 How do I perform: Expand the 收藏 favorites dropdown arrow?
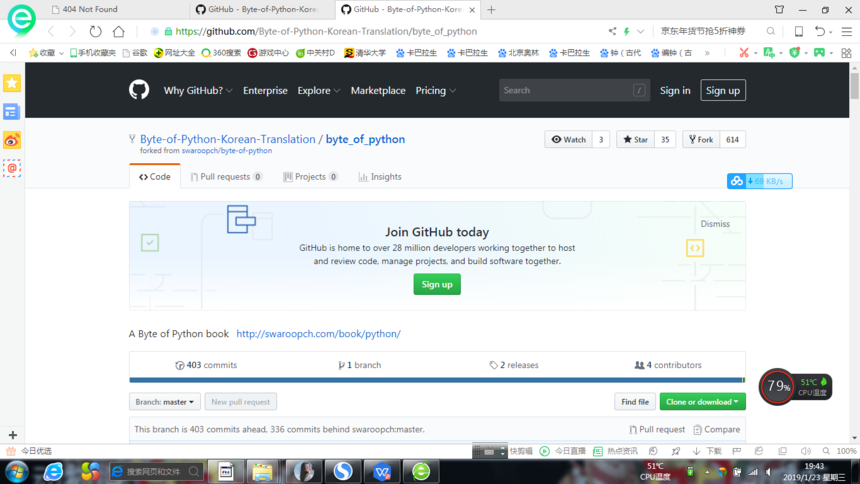pos(61,53)
